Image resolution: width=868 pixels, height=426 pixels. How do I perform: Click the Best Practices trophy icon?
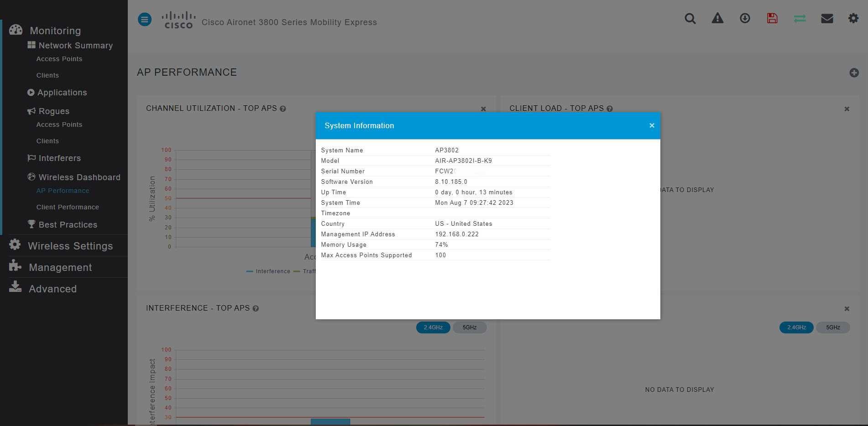[31, 224]
